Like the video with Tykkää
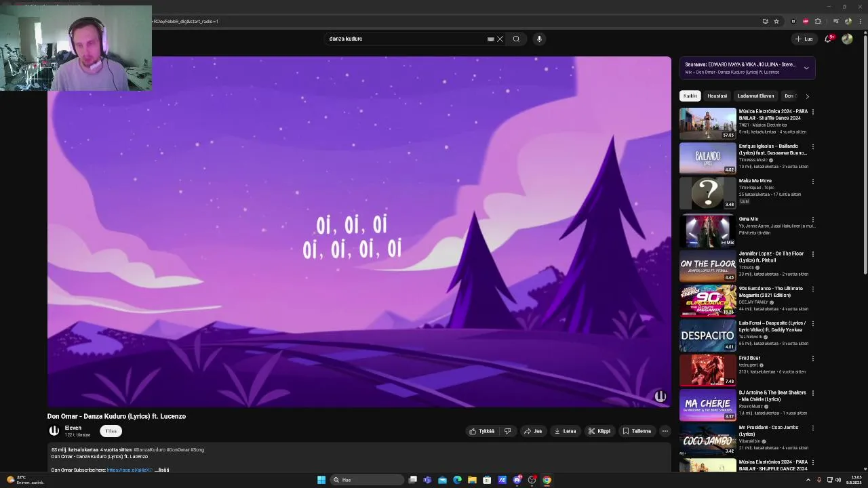Screen dimensions: 868x488 click(x=482, y=431)
